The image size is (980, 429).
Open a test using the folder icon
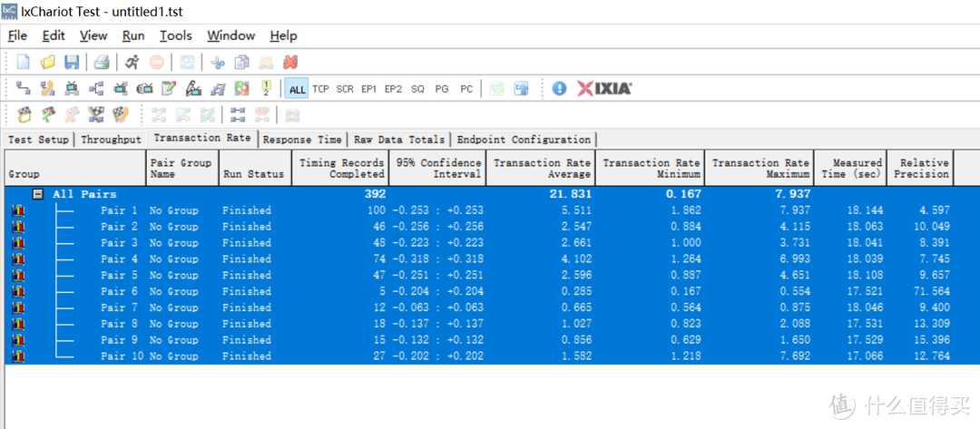click(48, 63)
